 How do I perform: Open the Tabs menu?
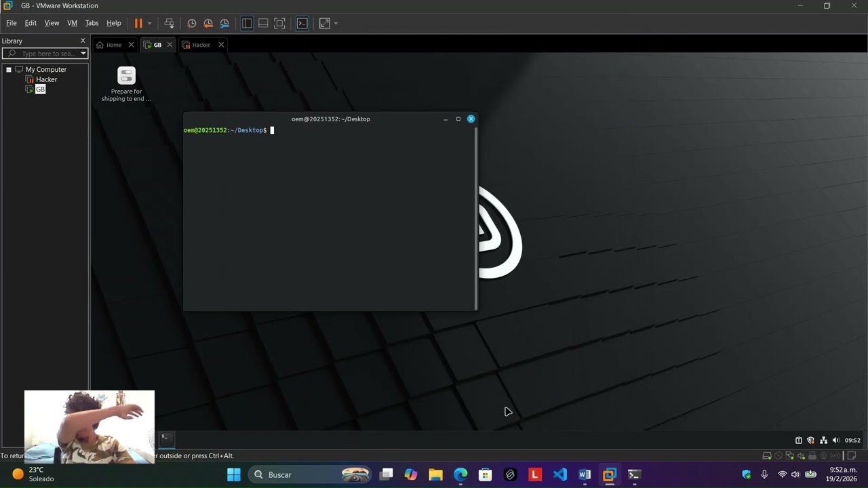point(92,23)
